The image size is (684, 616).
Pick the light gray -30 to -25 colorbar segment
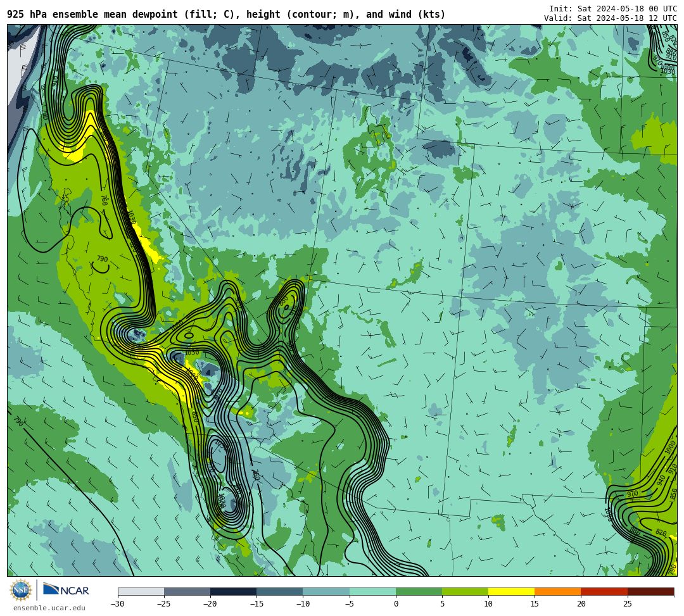(x=141, y=591)
